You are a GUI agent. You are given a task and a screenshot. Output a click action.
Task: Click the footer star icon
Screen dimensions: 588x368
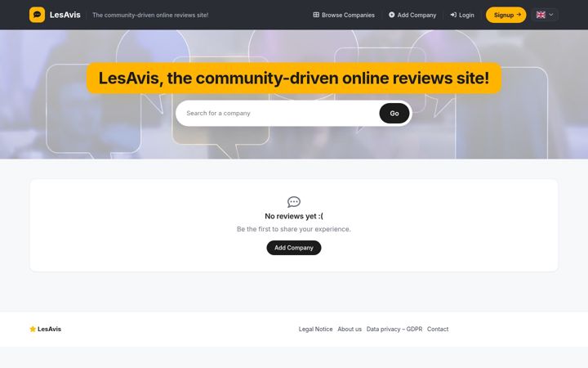coord(33,329)
